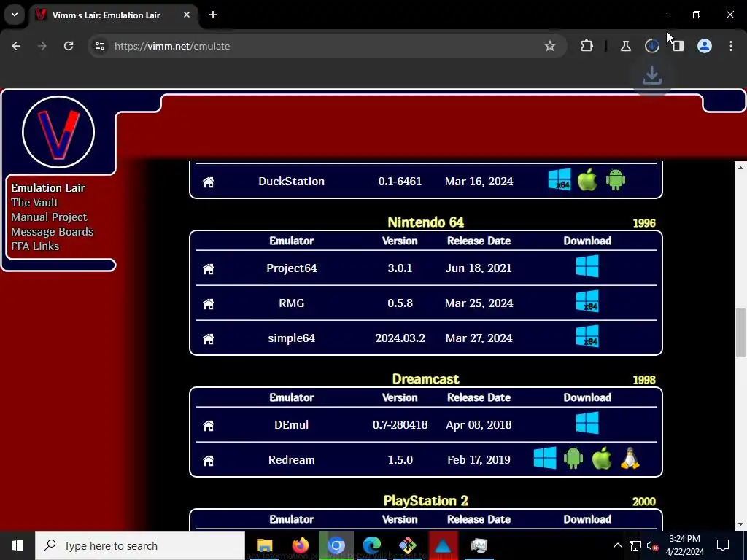Click the Nintendo 64 section heading
This screenshot has height=560, width=747.
point(425,222)
